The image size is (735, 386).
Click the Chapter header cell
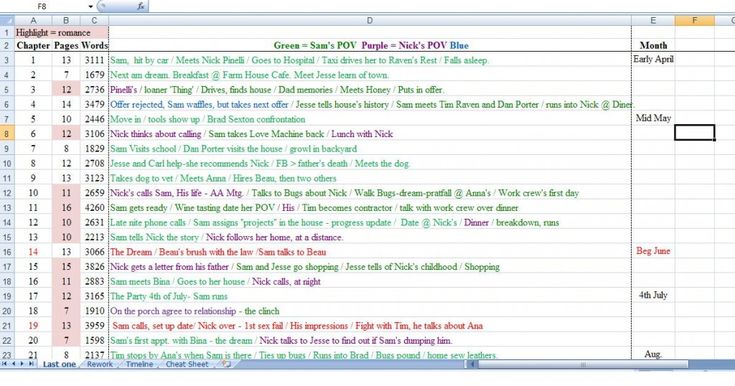pyautogui.click(x=33, y=45)
